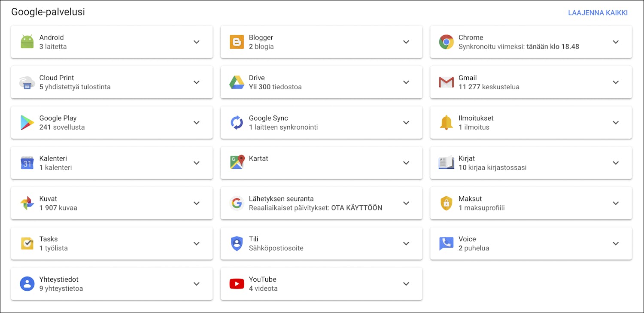
Task: Expand the Gmail card chevron
Action: point(616,82)
